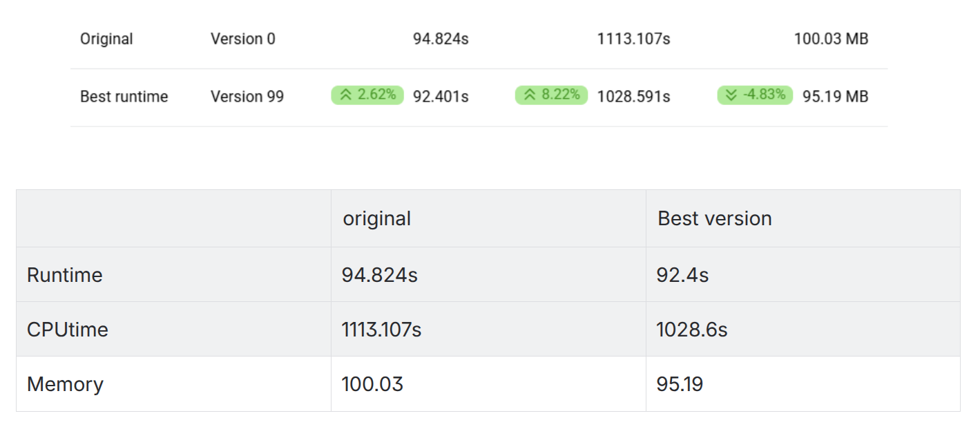Click the up-arrow icon in the 2.62% badge
This screenshot has height=427, width=980.
(345, 95)
